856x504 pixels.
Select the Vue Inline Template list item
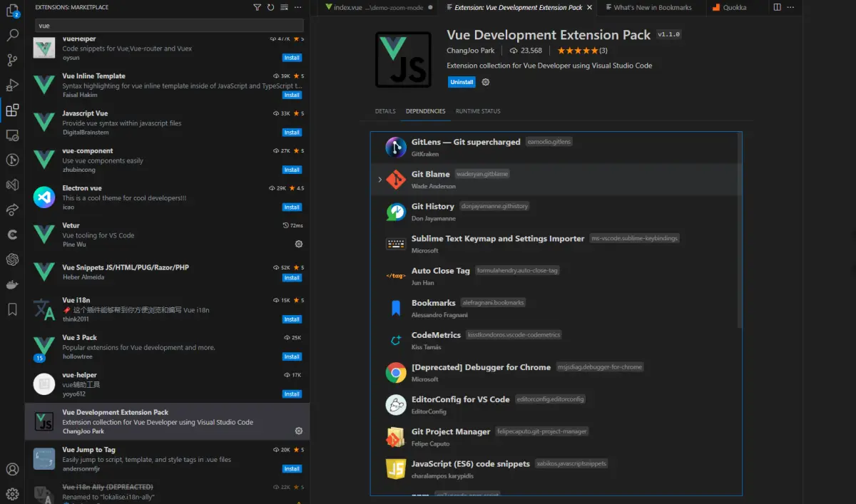168,86
